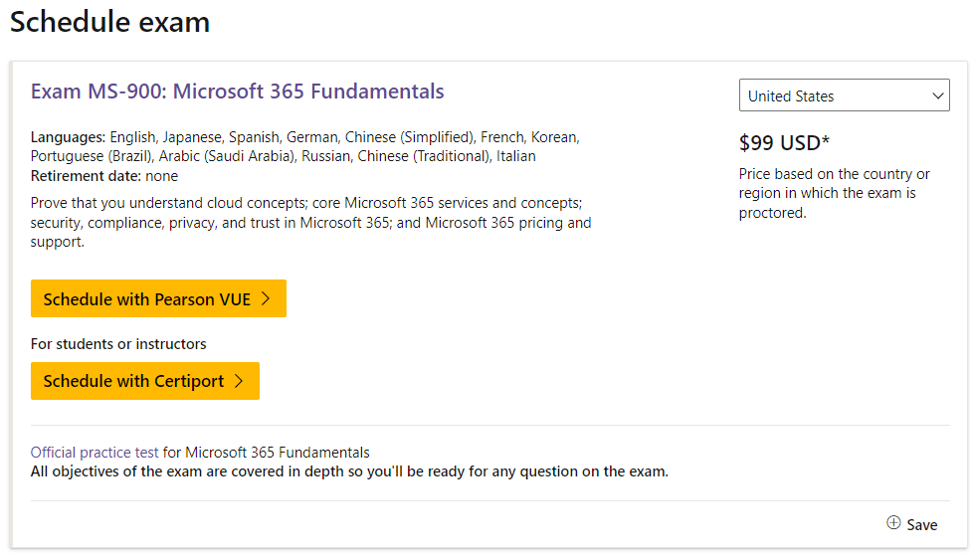Click the Languages label

pos(68,136)
